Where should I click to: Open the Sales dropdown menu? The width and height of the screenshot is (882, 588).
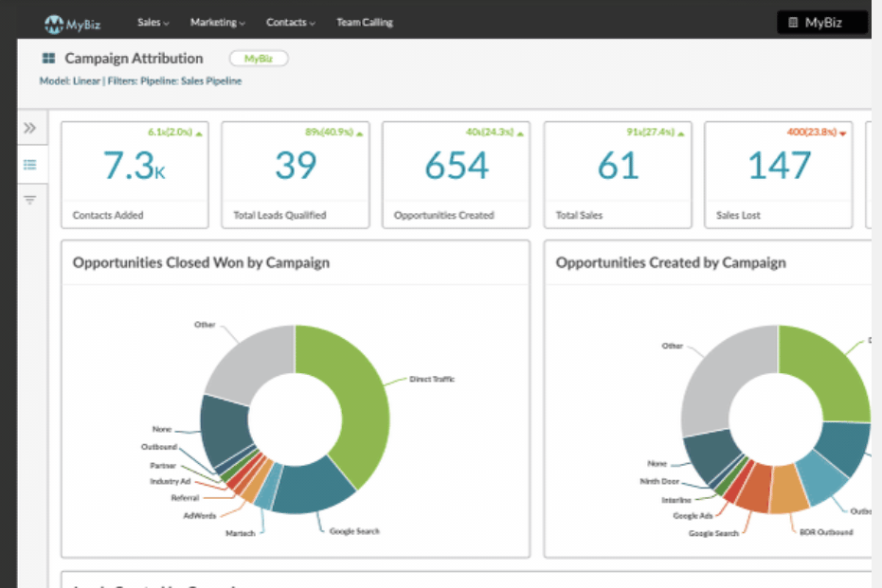point(153,22)
